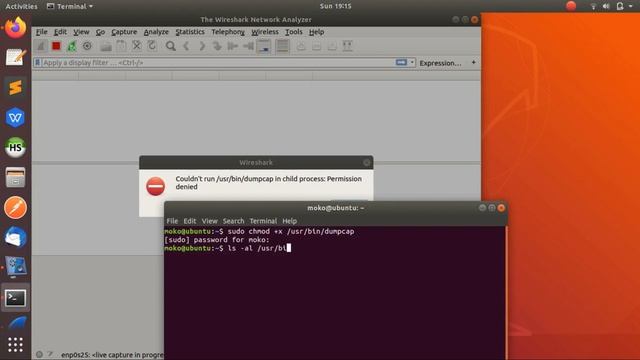Click capture file properties status icon
The width and height of the screenshot is (640, 360).
pos(50,354)
